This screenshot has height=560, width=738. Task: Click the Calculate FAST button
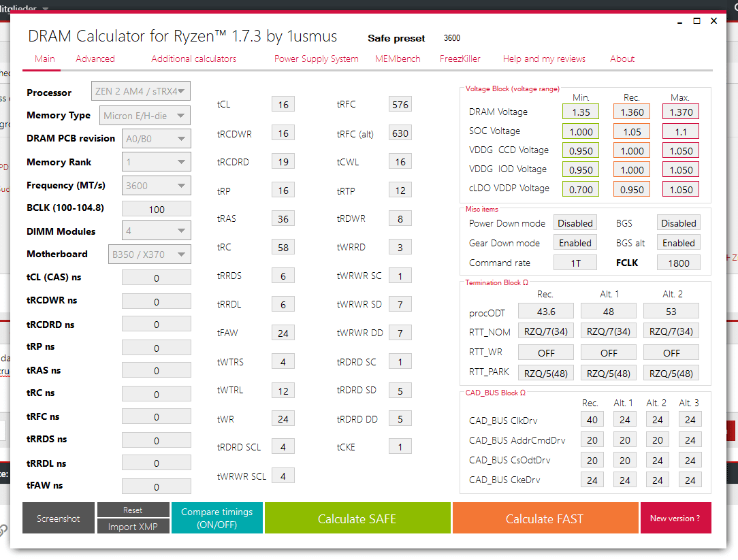pos(545,518)
